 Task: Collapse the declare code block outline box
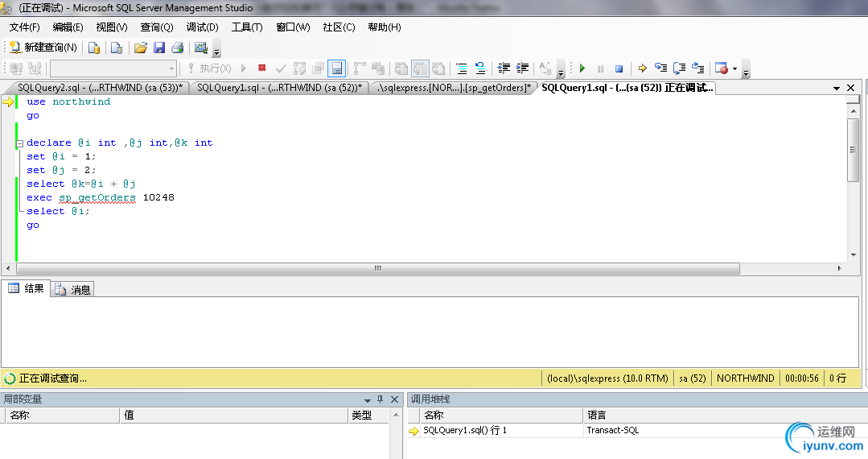tap(20, 143)
